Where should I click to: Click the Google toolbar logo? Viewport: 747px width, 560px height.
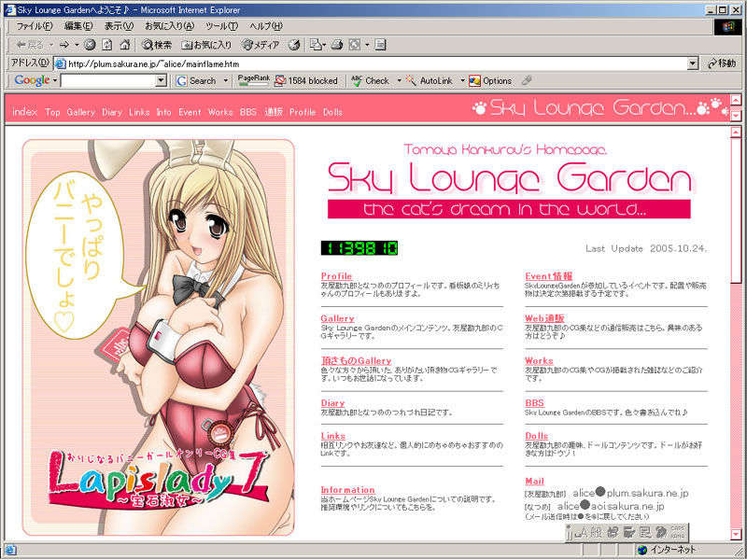pyautogui.click(x=32, y=80)
